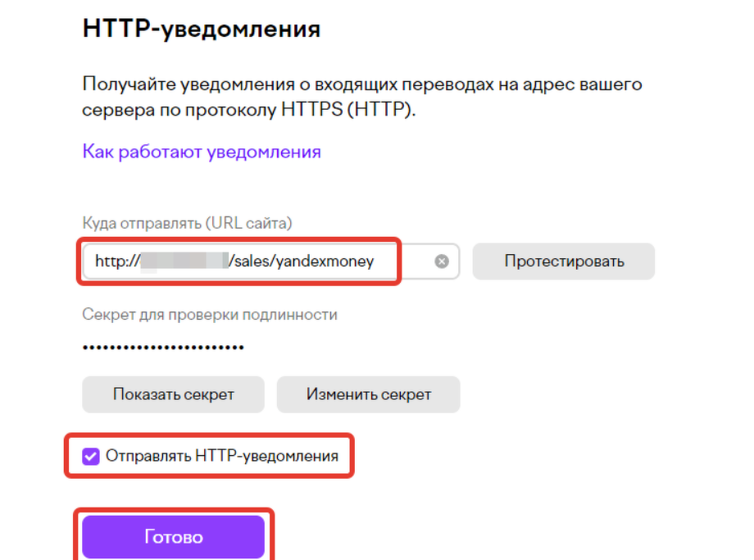The width and height of the screenshot is (754, 560).
Task: Click the 'Отправлять HTTP-уведомления' checkbox label
Action: click(221, 456)
